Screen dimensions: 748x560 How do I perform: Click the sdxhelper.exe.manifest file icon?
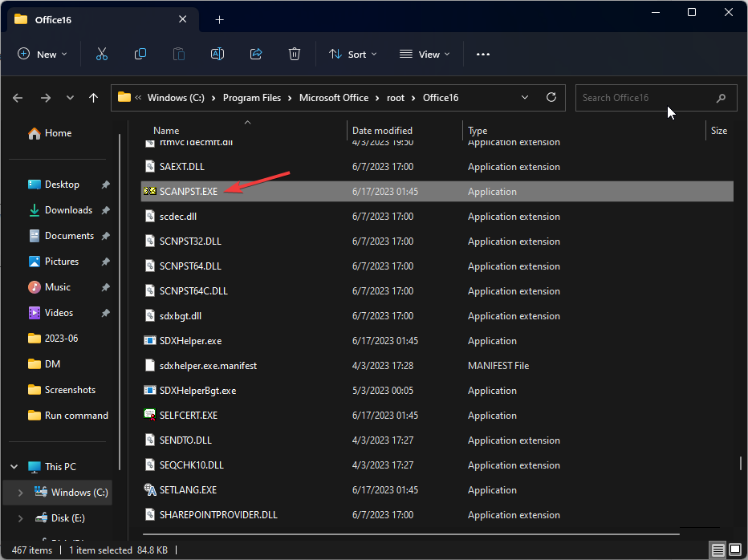click(x=150, y=365)
